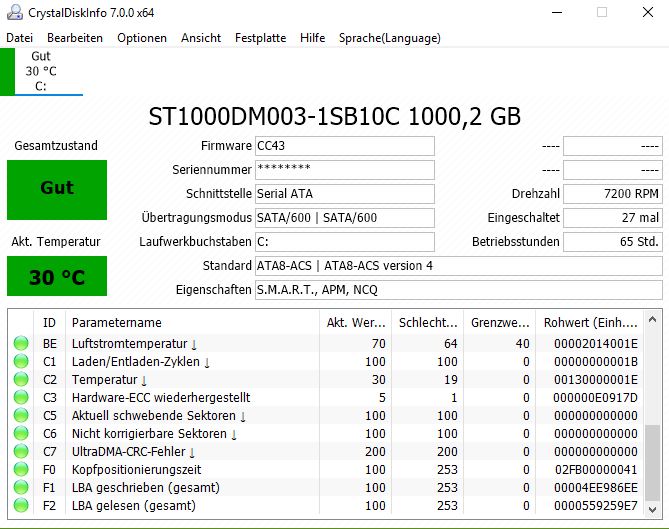The width and height of the screenshot is (669, 529).
Task: Click green status icon of Nicht korrigierbare Sektoren
Action: pos(21,433)
